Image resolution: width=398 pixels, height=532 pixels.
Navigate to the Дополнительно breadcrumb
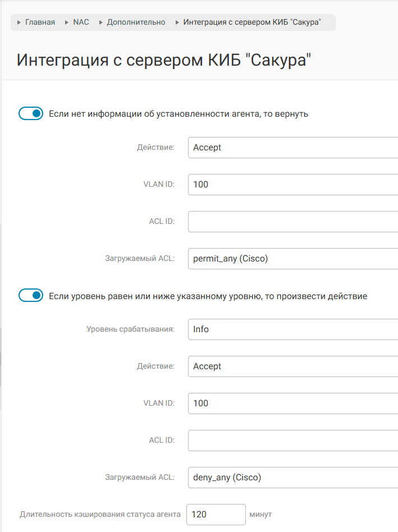point(136,22)
